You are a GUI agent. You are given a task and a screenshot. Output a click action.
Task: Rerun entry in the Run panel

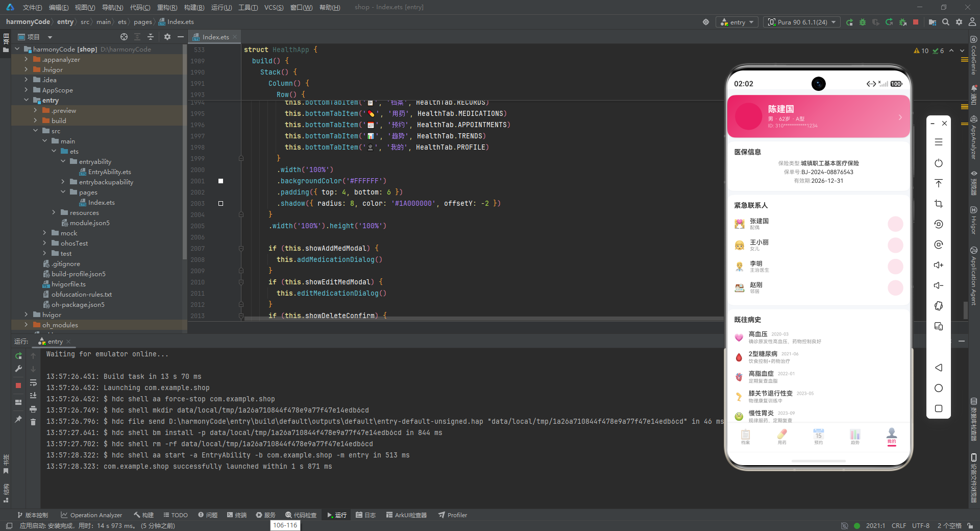tap(19, 356)
